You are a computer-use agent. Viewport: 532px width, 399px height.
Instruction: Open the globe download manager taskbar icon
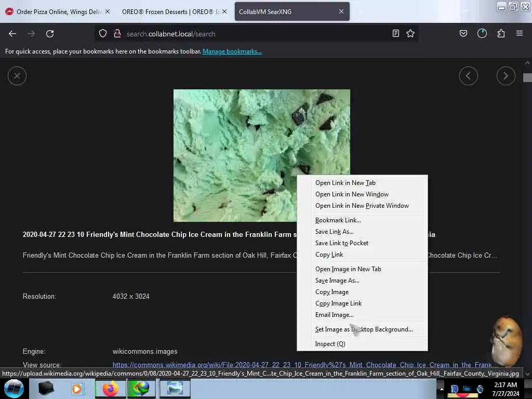click(141, 389)
